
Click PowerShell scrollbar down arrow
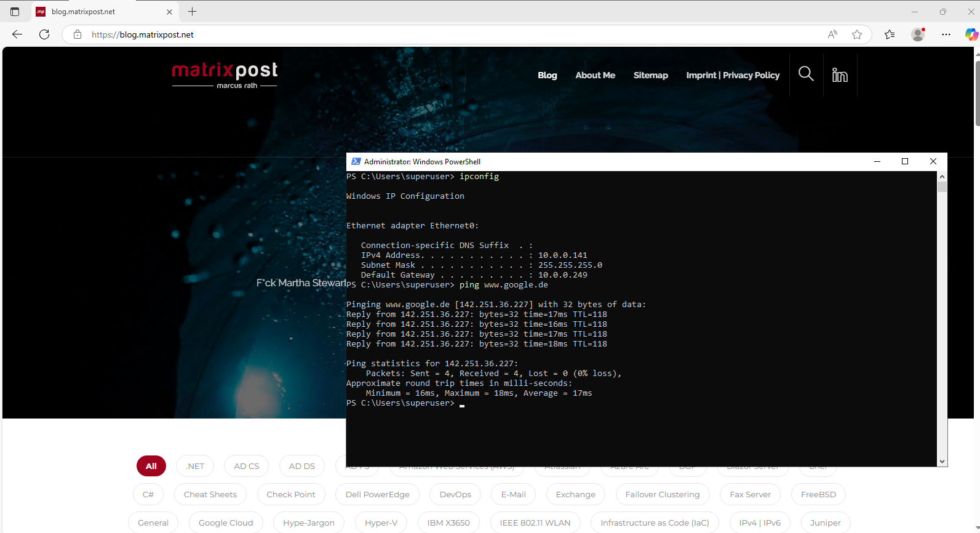click(942, 462)
